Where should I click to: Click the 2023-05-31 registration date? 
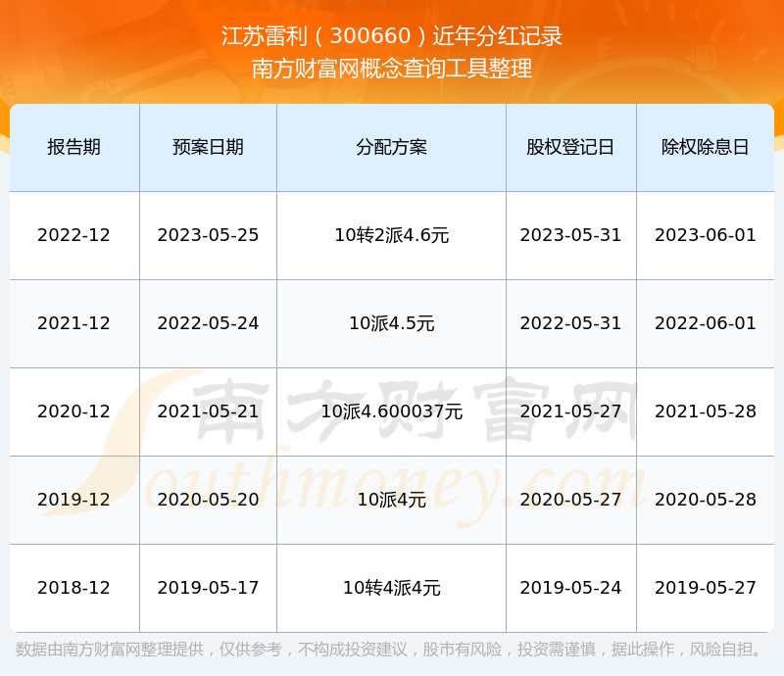point(570,234)
